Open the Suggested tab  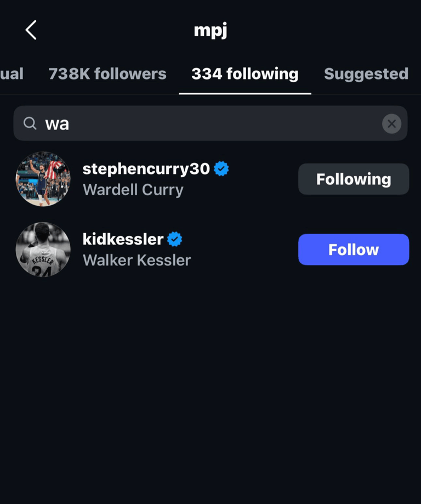click(366, 74)
